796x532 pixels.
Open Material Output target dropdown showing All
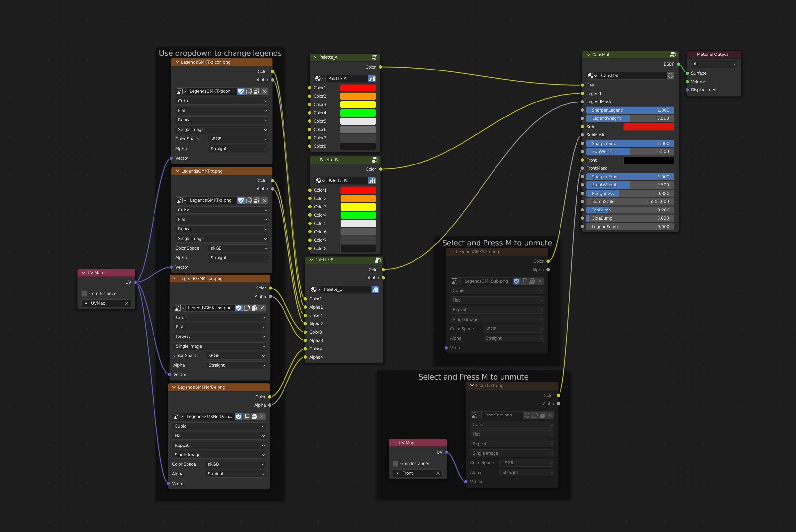(x=714, y=64)
